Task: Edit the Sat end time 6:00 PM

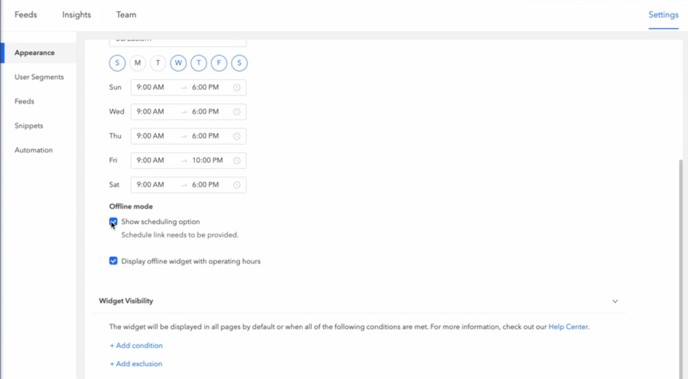Action: 205,185
